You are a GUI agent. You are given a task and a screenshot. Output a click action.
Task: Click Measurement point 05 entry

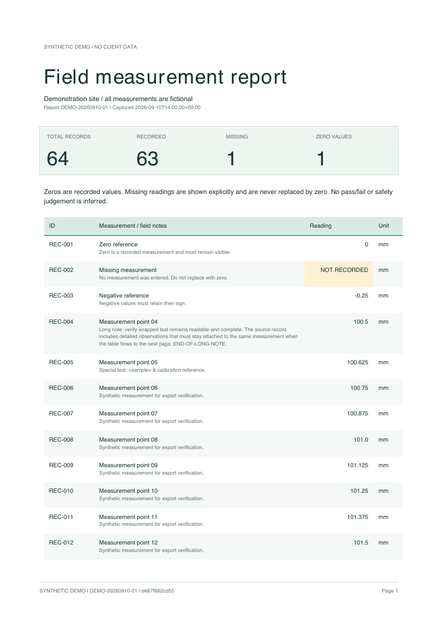[x=128, y=362]
